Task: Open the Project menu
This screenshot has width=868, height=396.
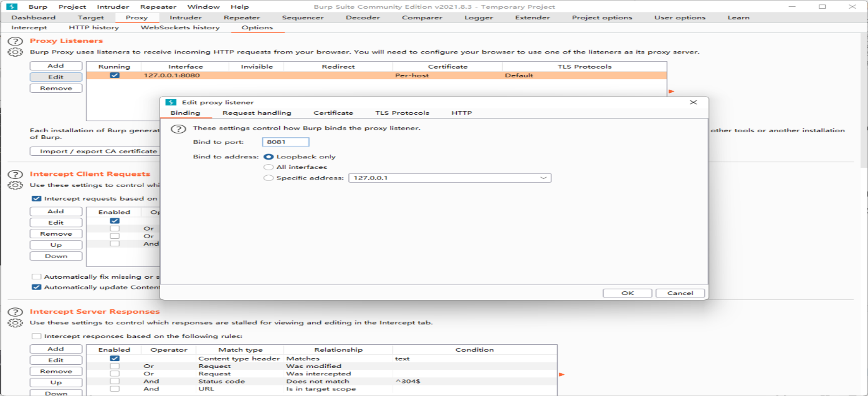Action: (72, 7)
